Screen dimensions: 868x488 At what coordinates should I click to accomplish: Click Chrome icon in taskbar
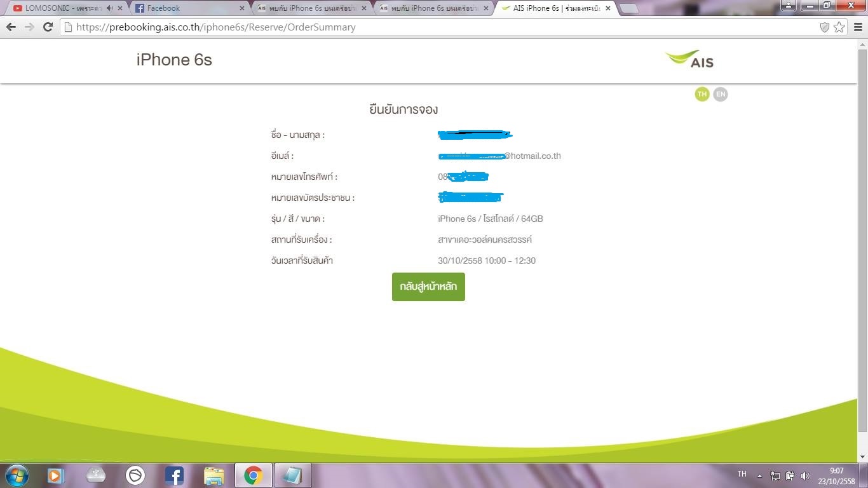(254, 475)
